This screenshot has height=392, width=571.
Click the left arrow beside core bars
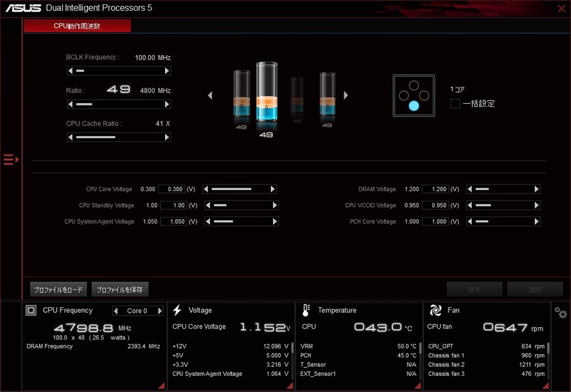click(210, 95)
